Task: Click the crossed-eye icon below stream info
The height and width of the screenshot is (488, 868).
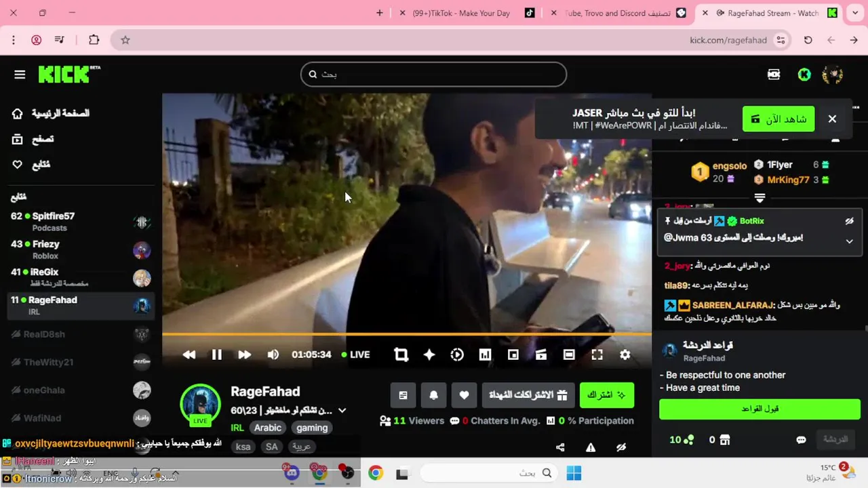Action: (x=620, y=447)
